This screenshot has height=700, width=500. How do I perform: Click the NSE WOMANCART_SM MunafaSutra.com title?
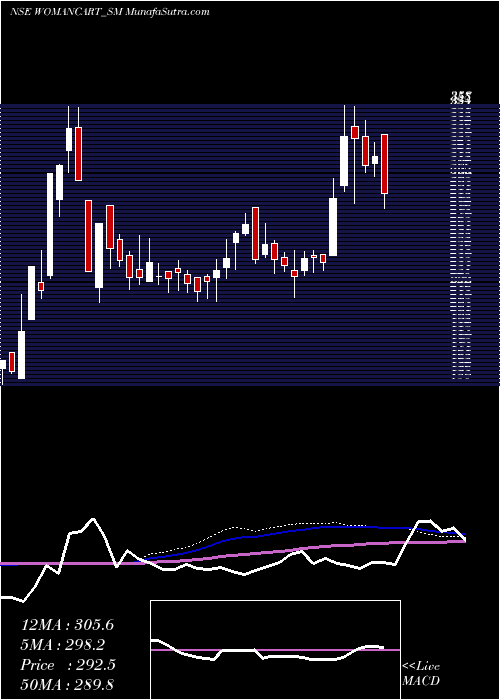pos(109,12)
